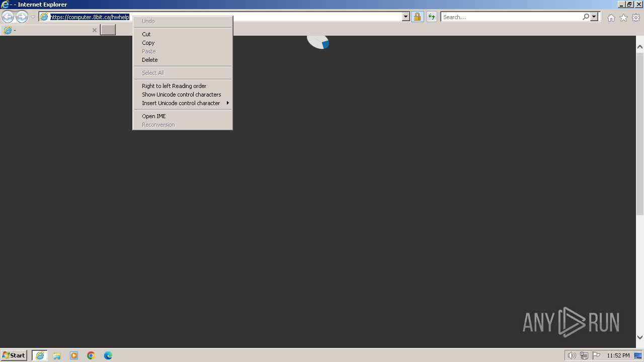Screen dimensions: 644x362
Task: Click the vertical scrollbar thumb
Action: coord(640,133)
